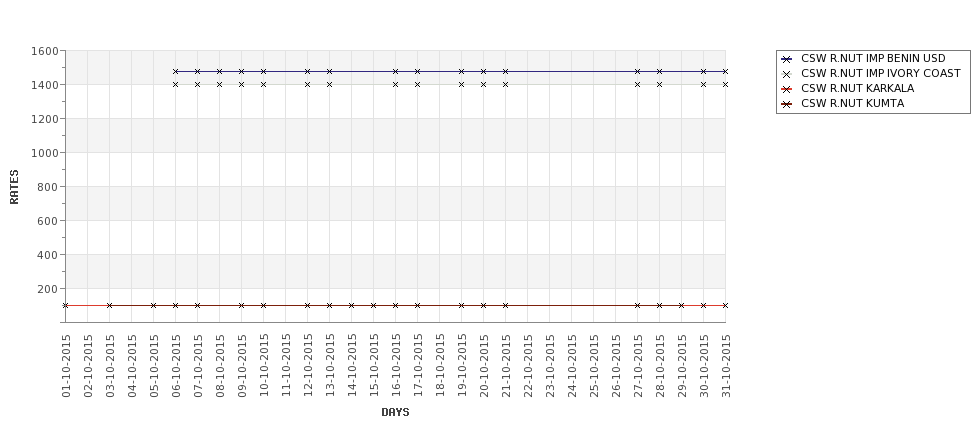Select BENIN USD data point on 27-10-2015
Image resolution: width=975 pixels, height=429 pixels.
click(x=637, y=72)
